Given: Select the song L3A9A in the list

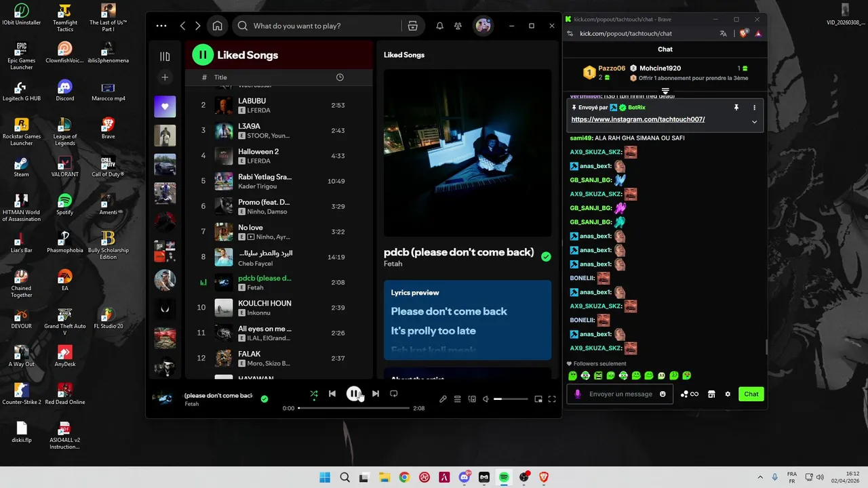Looking at the screenshot, I should [x=279, y=130].
